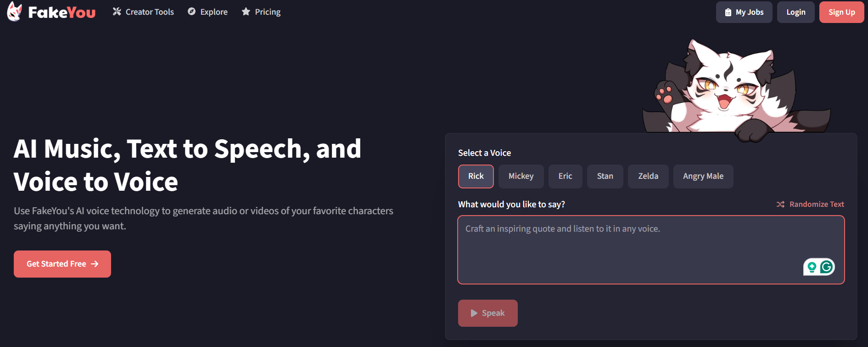Open the Creator Tools menu
The width and height of the screenshot is (868, 347).
[x=149, y=12]
